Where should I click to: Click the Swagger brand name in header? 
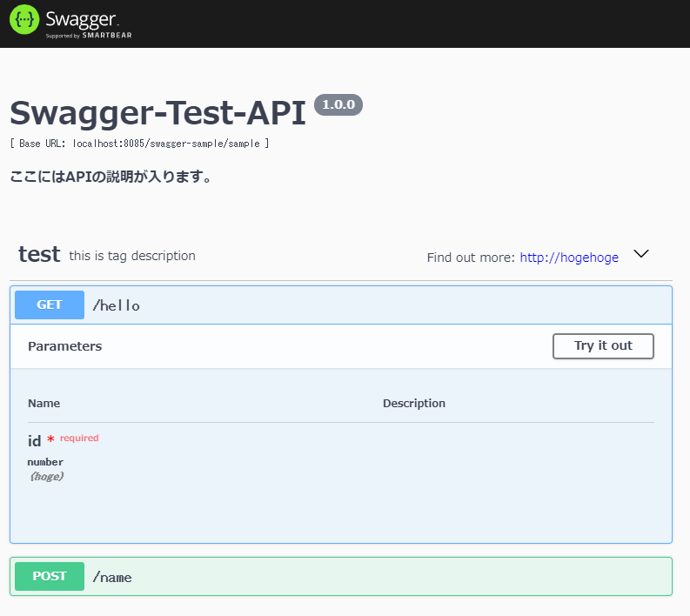pos(82,19)
